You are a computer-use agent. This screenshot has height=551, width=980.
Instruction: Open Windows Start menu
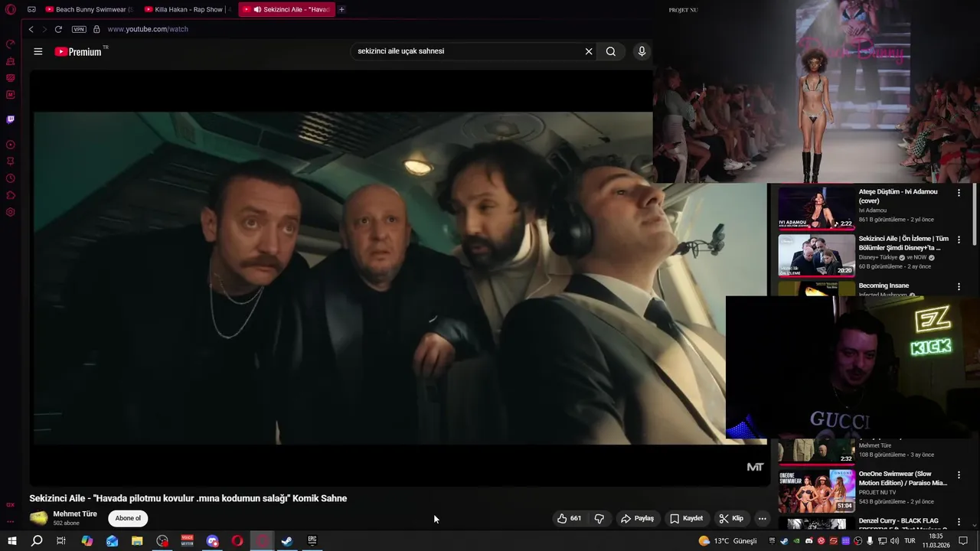tap(11, 541)
